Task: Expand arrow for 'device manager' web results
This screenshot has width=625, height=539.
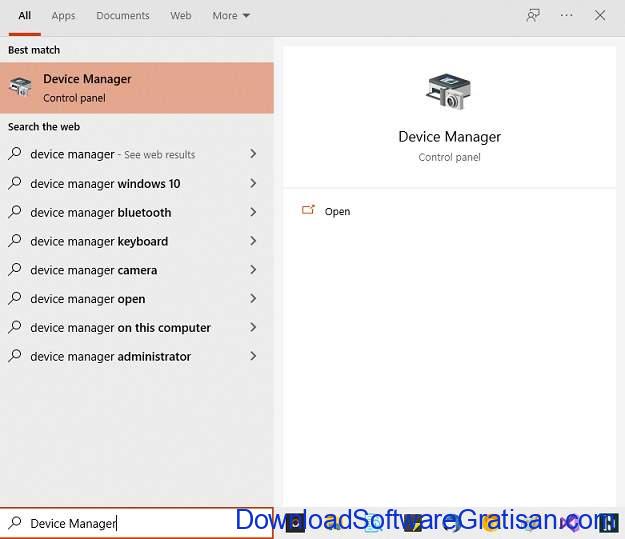Action: 253,154
